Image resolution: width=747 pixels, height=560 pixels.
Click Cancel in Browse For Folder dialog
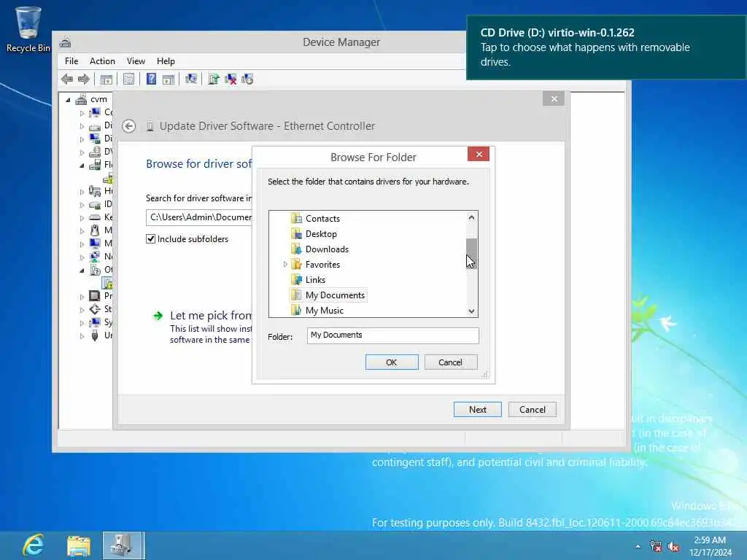coord(451,362)
